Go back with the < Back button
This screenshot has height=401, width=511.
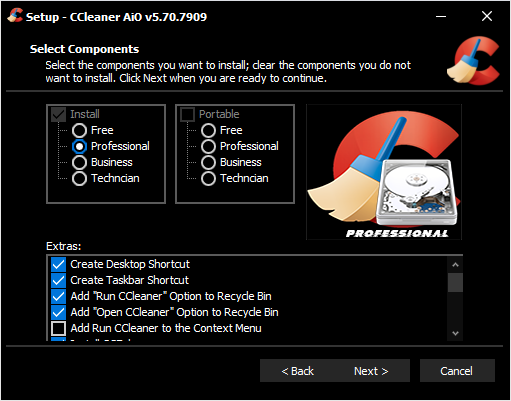(x=297, y=371)
